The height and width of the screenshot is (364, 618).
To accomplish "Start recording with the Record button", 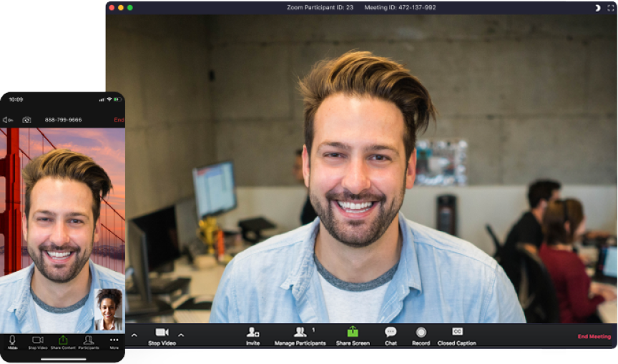I will [x=421, y=337].
